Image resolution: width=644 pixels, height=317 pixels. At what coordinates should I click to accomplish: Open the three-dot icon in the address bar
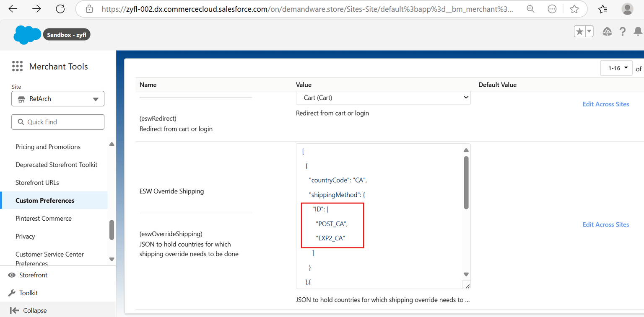[x=552, y=9]
